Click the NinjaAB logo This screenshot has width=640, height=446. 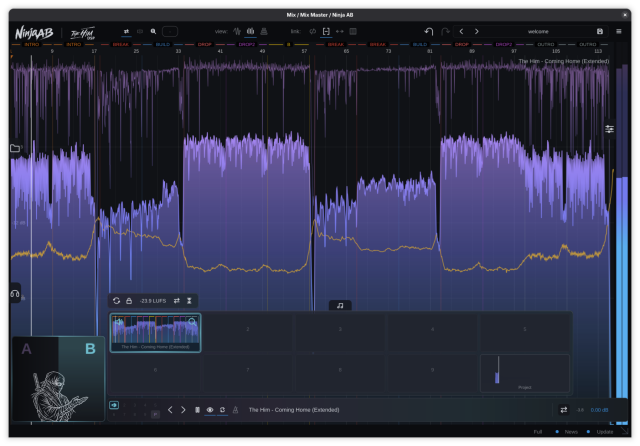click(x=34, y=33)
